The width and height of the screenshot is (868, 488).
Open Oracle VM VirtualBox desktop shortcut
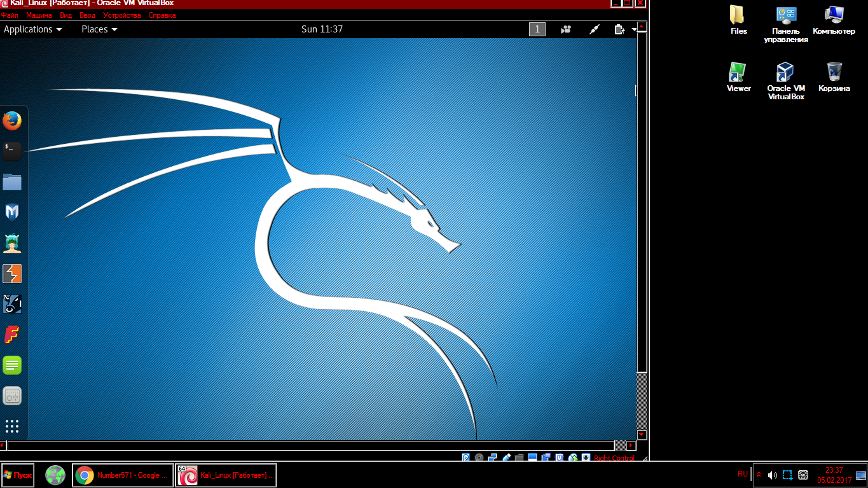pos(786,81)
